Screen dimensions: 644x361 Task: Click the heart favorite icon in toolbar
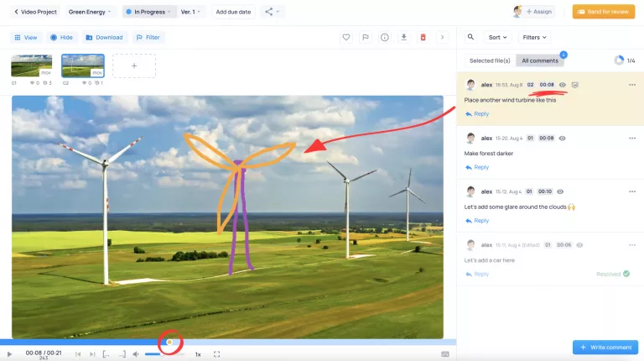click(x=346, y=38)
